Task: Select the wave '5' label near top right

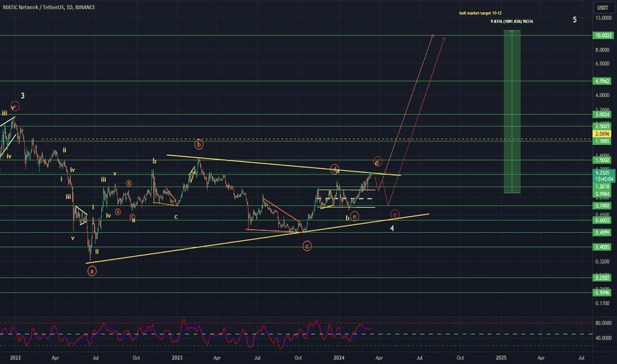Action: [x=575, y=20]
